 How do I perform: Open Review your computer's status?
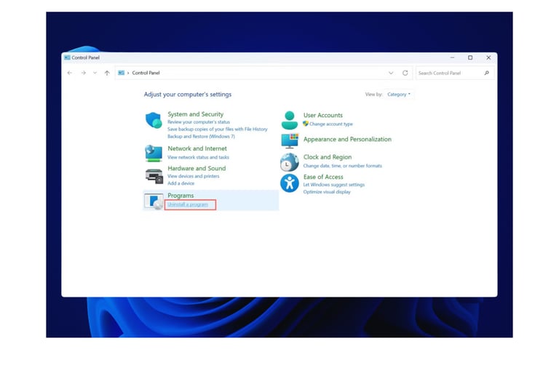point(199,122)
